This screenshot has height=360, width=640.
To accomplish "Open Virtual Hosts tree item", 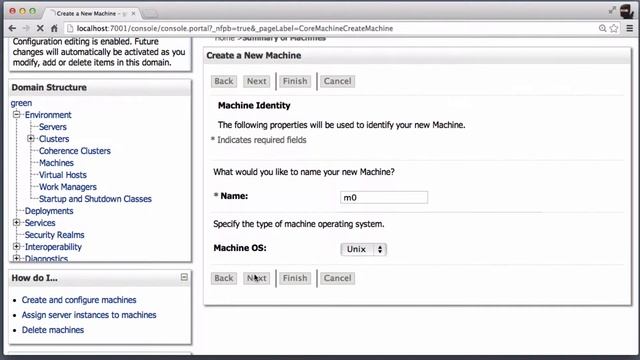I will [63, 175].
